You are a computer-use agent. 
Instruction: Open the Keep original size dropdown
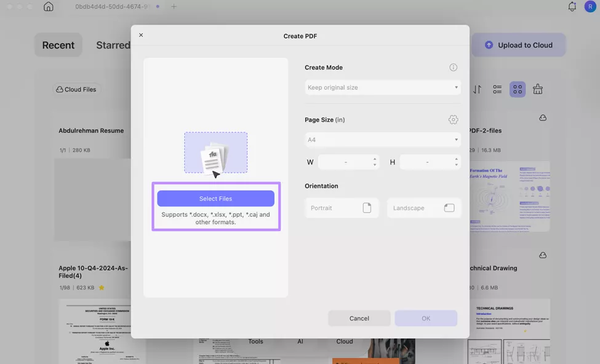(382, 87)
